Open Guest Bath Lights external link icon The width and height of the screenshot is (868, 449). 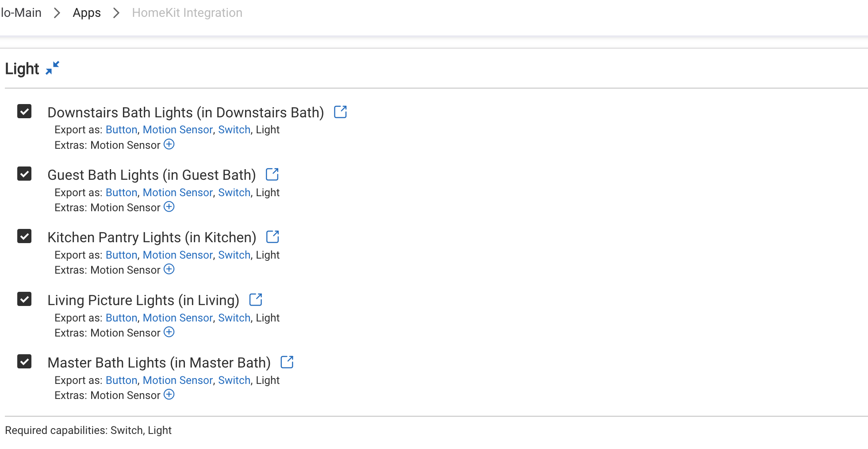[x=272, y=174]
